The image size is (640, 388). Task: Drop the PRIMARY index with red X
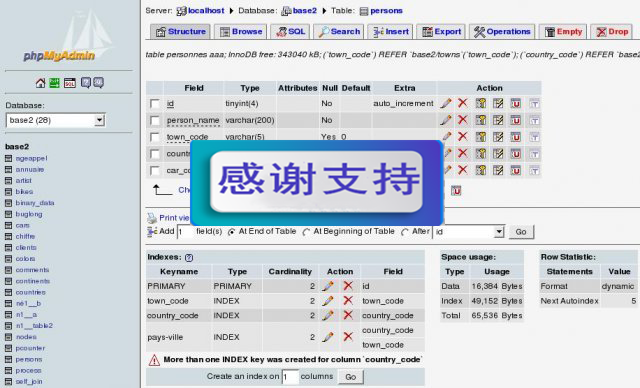pyautogui.click(x=348, y=286)
